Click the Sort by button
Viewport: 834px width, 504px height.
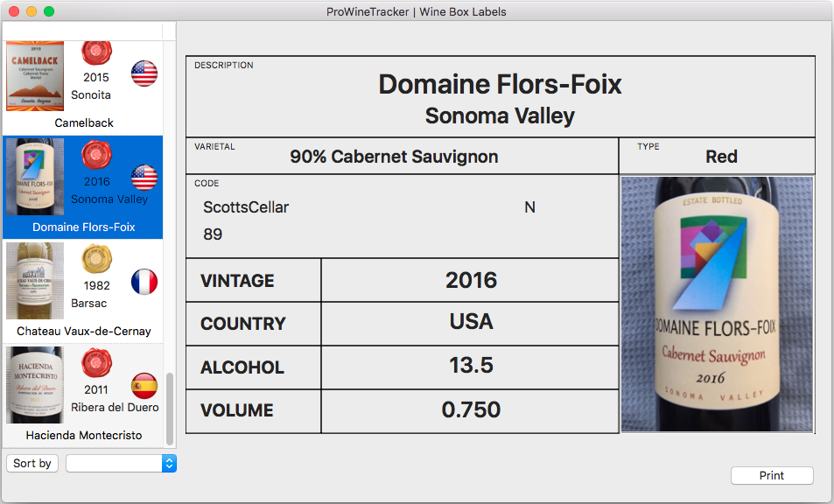(32, 463)
